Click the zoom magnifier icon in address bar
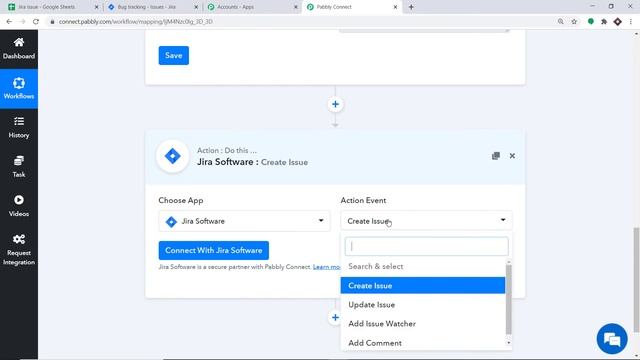This screenshot has width=640, height=360. [x=560, y=22]
